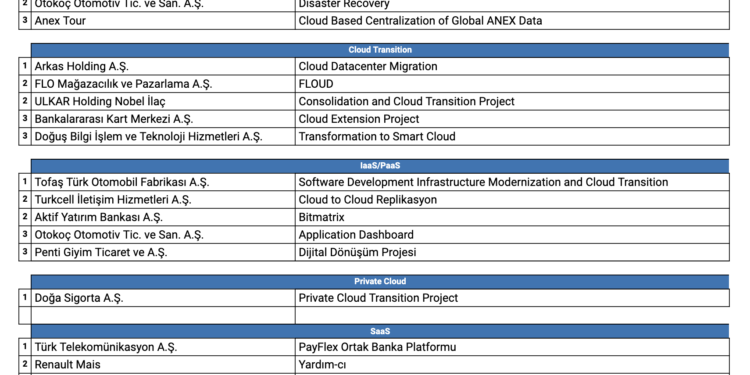Select 'Consolidation and Cloud Transition Project'

click(x=512, y=101)
